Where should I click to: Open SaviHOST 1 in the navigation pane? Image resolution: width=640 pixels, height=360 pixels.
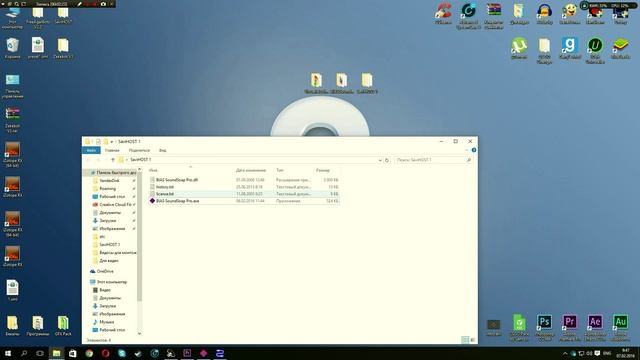click(109, 244)
